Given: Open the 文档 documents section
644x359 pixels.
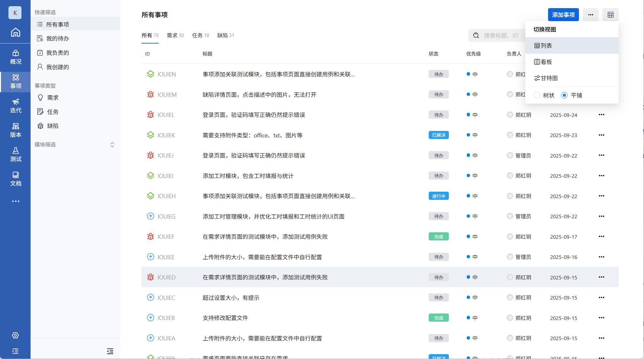Looking at the screenshot, I should click(x=15, y=179).
